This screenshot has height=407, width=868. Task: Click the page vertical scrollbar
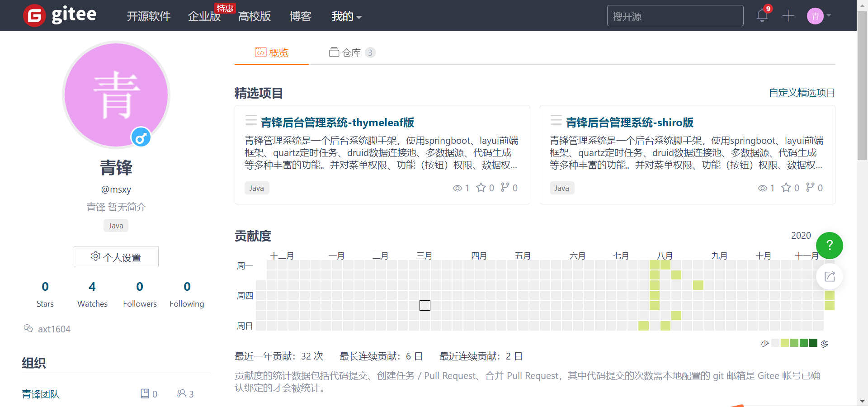click(862, 86)
